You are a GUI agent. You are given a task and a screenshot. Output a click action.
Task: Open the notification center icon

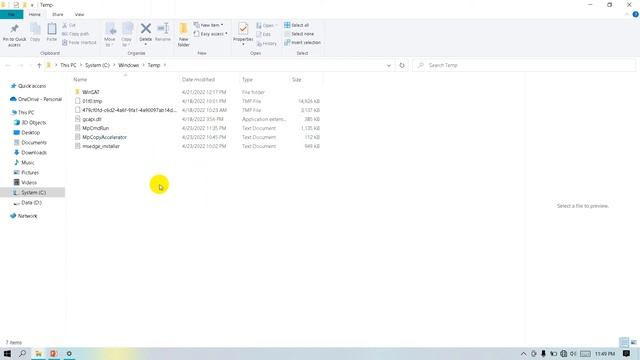(x=626, y=353)
